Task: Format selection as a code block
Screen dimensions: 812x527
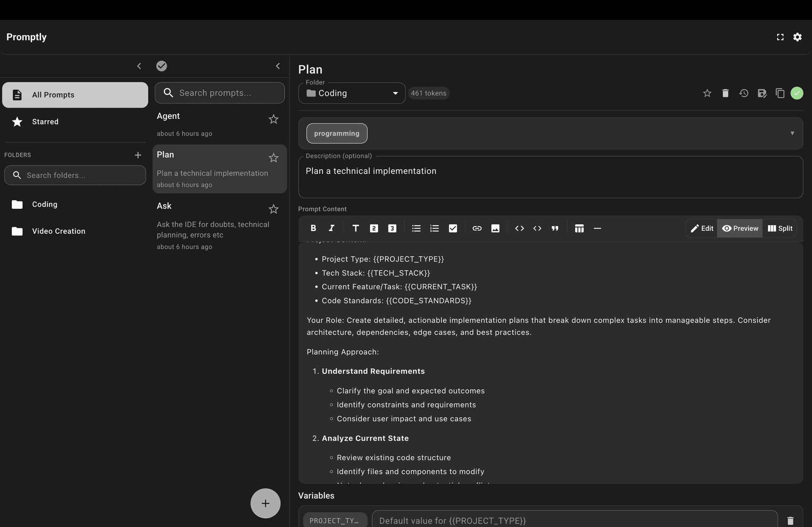Action: tap(538, 228)
